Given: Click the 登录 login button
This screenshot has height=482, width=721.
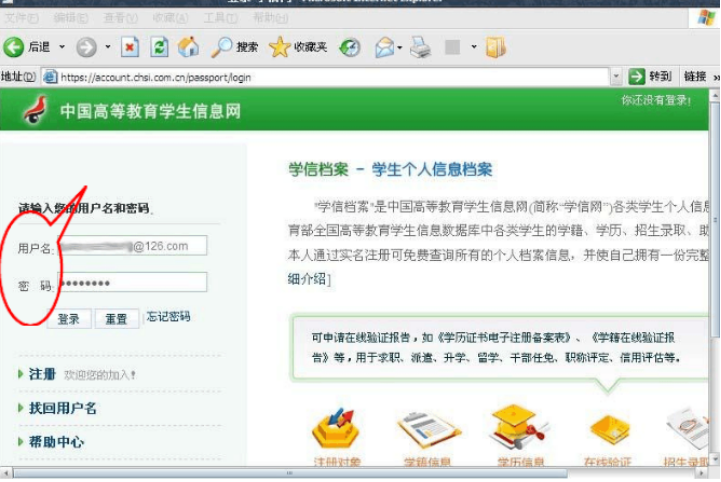Looking at the screenshot, I should pyautogui.click(x=69, y=318).
